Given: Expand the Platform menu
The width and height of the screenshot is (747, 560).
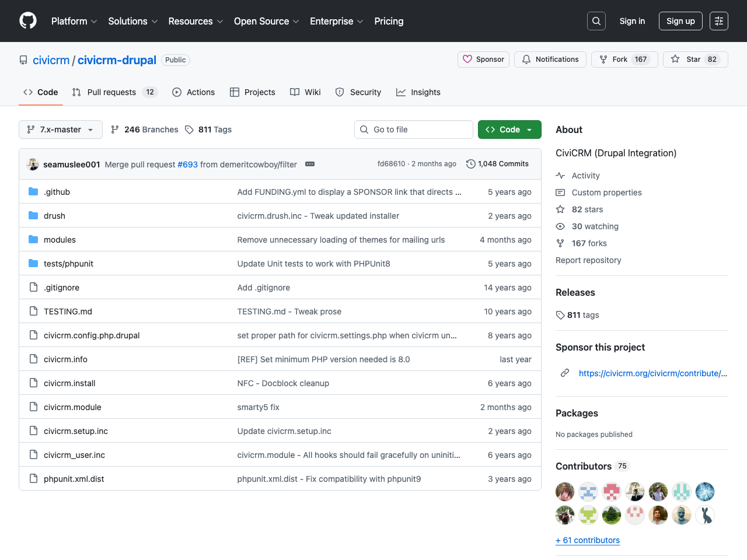Looking at the screenshot, I should (x=74, y=21).
